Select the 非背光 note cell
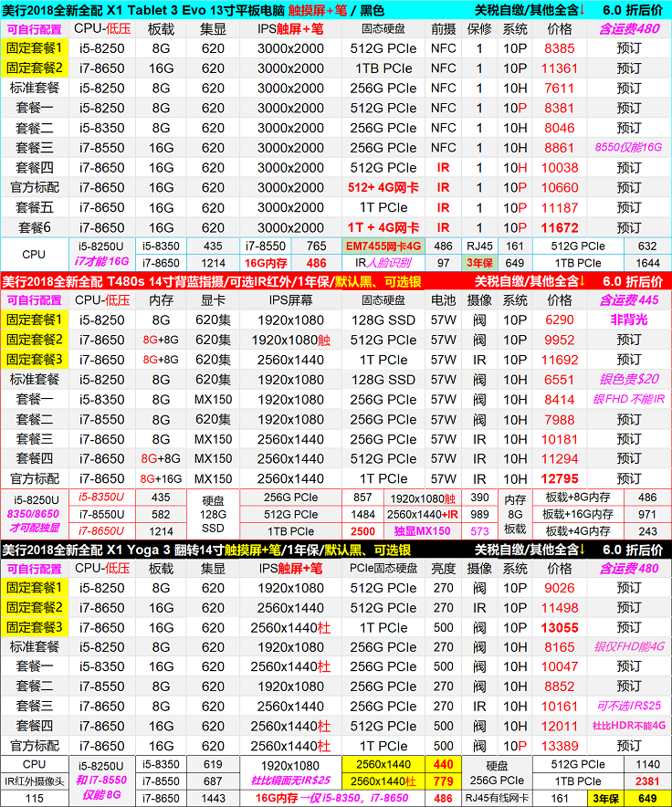The width and height of the screenshot is (672, 807). [629, 320]
